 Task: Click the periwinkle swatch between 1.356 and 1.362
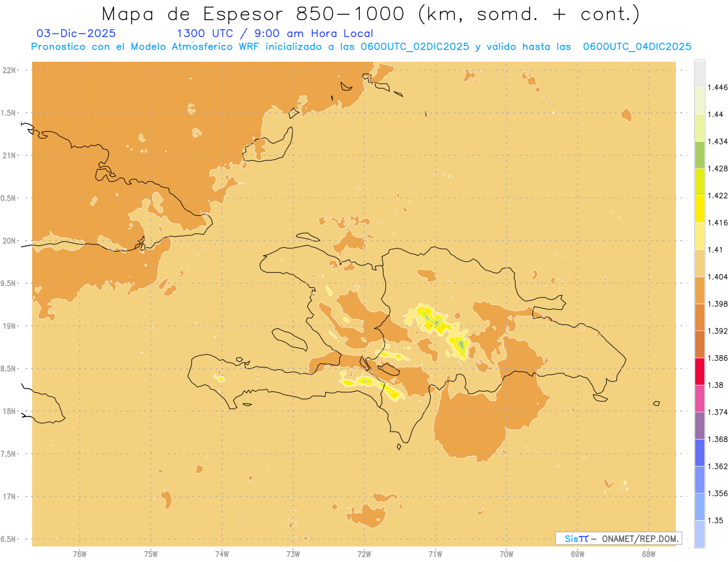coord(699,480)
